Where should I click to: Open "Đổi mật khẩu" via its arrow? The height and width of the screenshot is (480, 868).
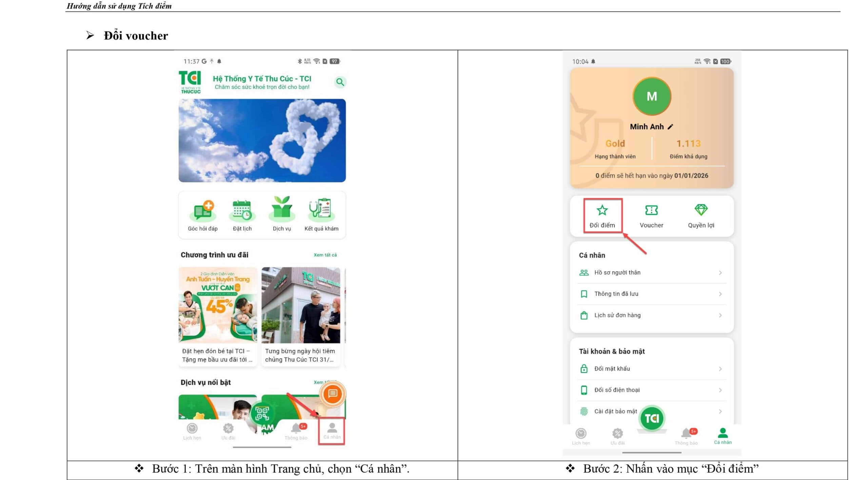click(x=720, y=369)
